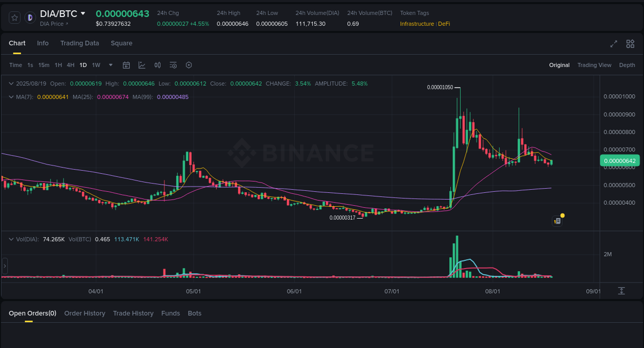Open the go-to-date calendar icon
The image size is (644, 348).
tap(126, 65)
